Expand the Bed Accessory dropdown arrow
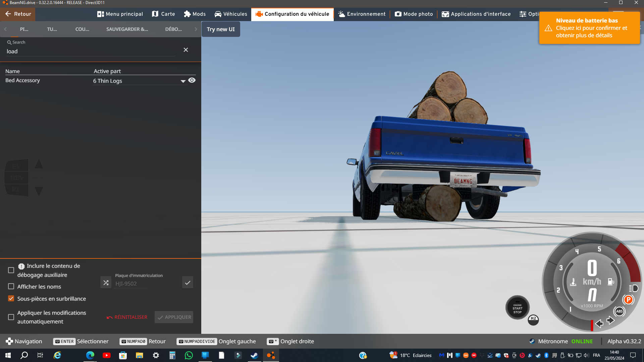This screenshot has height=362, width=644. point(183,81)
